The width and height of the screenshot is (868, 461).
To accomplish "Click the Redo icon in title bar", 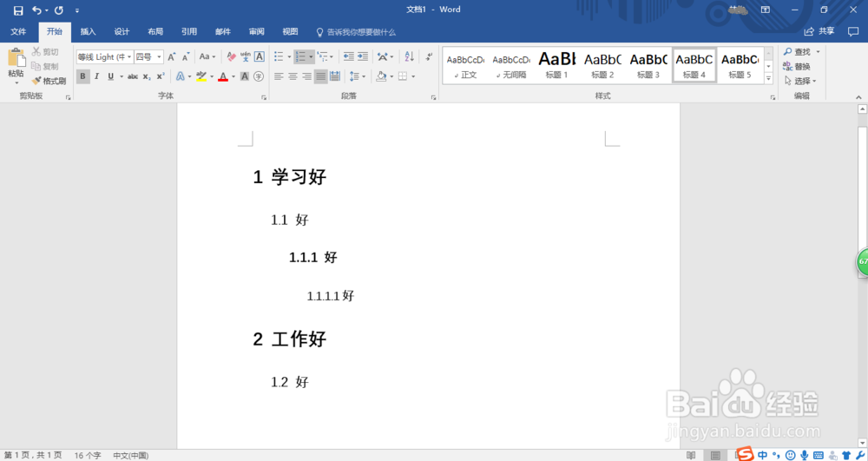I will point(59,10).
